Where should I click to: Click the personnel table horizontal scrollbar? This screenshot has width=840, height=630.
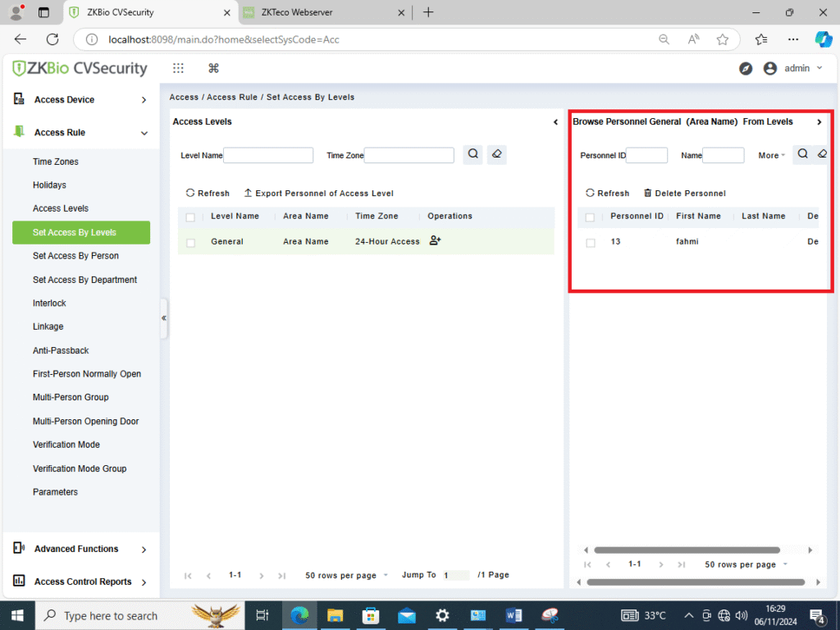(x=686, y=550)
